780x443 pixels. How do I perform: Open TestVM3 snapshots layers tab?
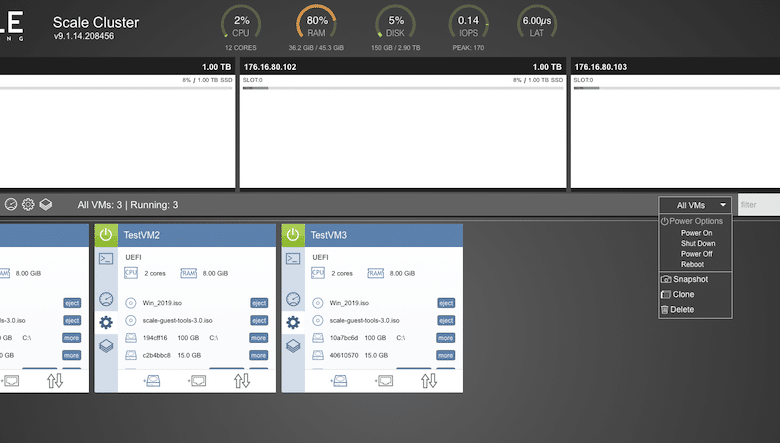point(293,346)
